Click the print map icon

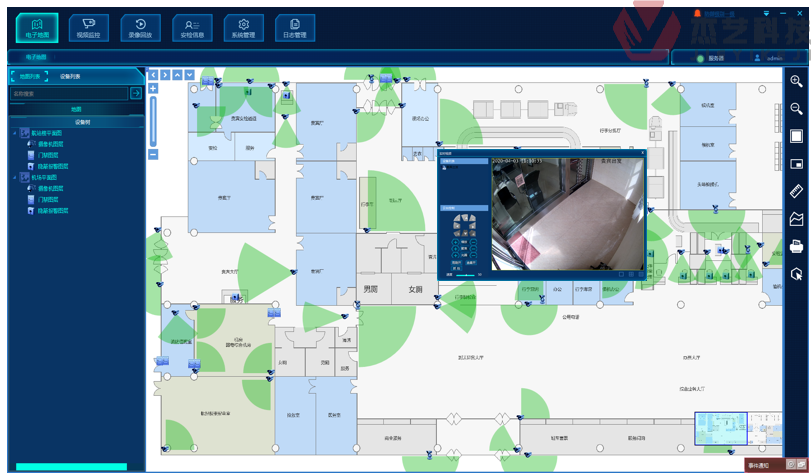[x=796, y=246]
